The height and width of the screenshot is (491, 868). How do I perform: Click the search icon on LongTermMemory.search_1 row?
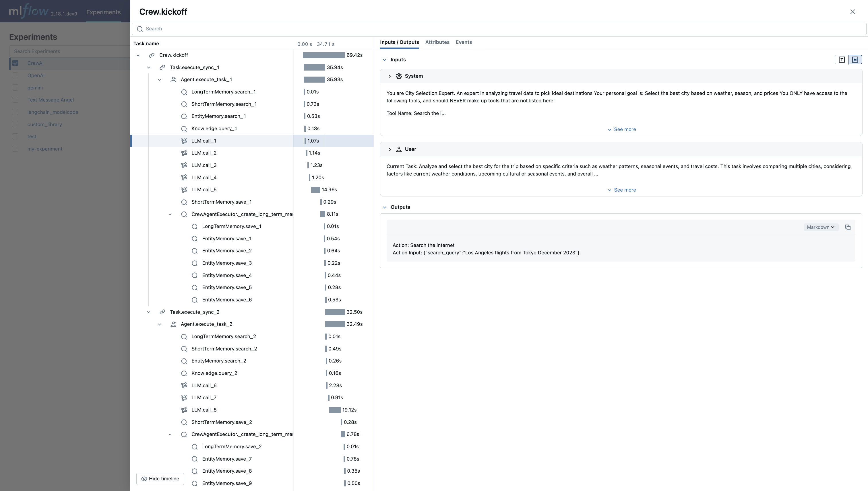click(184, 92)
